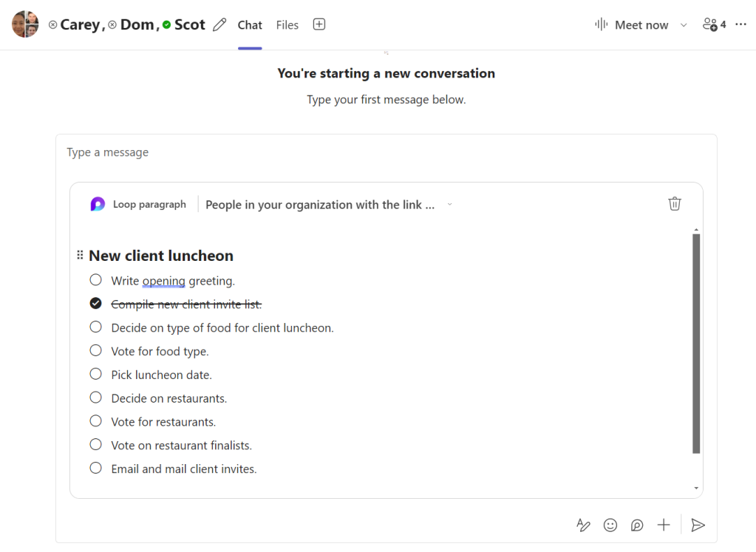
Task: Expand the Meet now dropdown arrow
Action: click(x=683, y=24)
